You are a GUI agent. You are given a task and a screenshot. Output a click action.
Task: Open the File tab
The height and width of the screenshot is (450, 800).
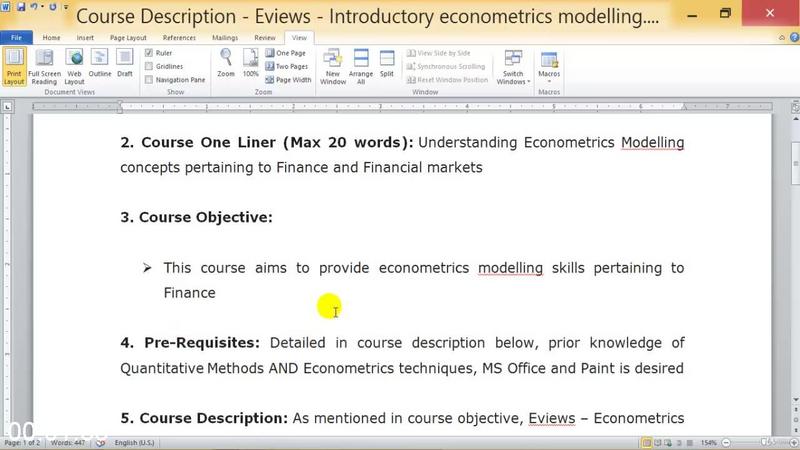tap(16, 37)
